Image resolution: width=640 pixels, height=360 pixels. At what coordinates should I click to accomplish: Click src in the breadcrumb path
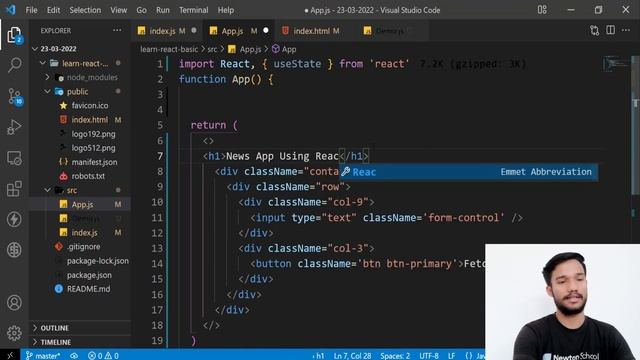click(212, 49)
